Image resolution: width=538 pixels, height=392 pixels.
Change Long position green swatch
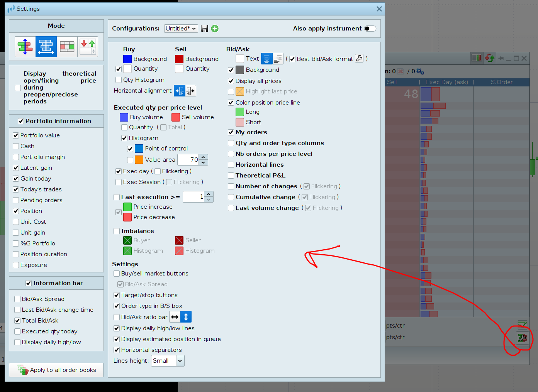coord(240,112)
